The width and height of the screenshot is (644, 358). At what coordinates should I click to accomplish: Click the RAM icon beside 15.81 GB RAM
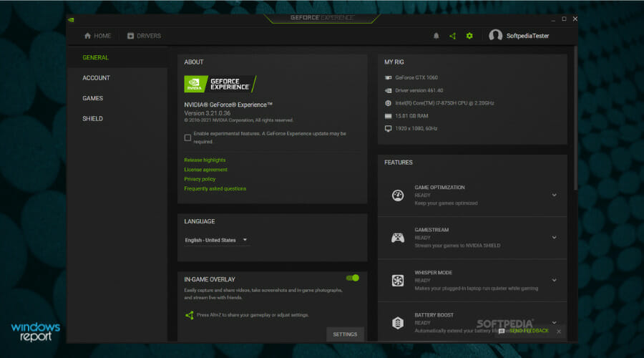click(388, 116)
